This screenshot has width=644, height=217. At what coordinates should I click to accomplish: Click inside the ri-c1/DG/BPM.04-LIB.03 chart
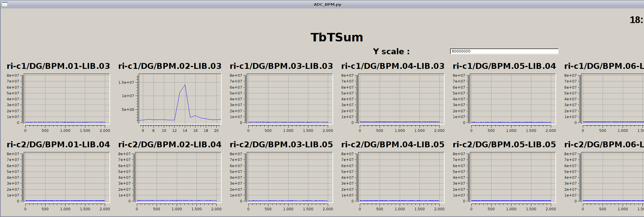[401, 99]
